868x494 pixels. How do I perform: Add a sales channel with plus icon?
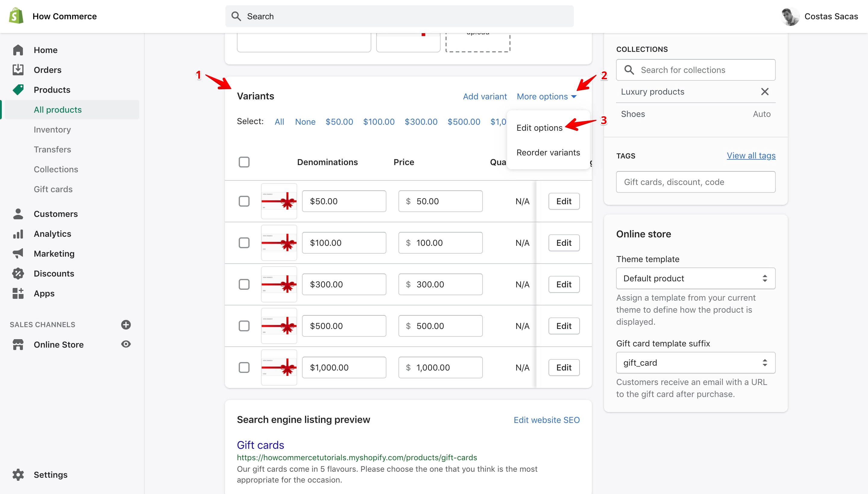(126, 325)
